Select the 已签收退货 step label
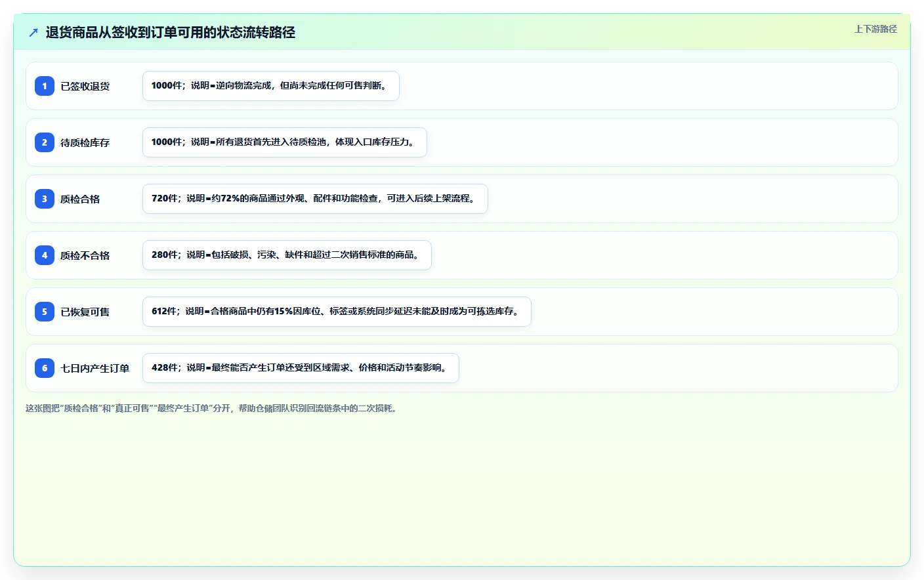The image size is (924, 580). click(x=85, y=86)
